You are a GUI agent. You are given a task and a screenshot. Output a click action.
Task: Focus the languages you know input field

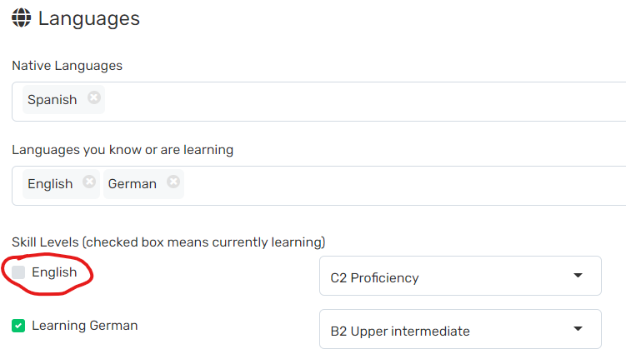[400, 185]
